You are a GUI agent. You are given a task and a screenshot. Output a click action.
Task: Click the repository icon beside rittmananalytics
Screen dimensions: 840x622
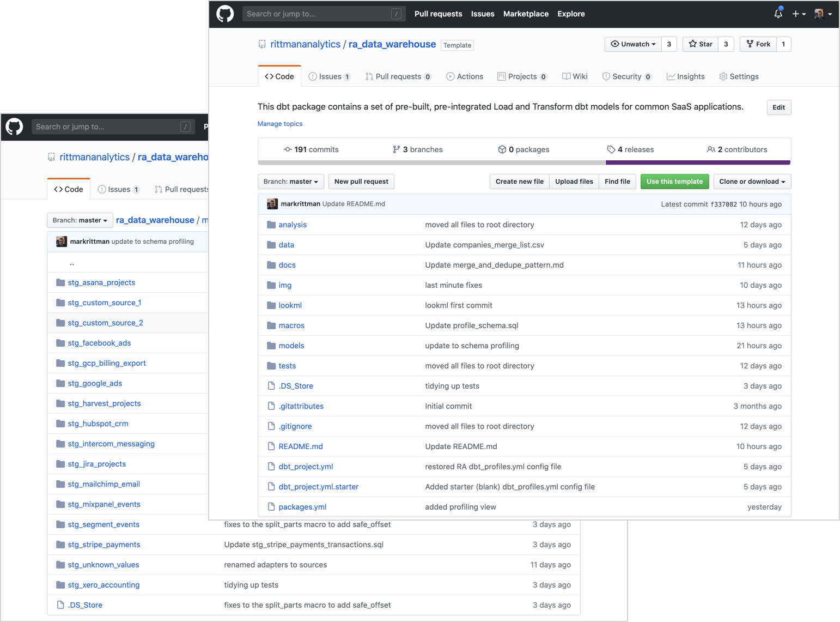point(262,44)
